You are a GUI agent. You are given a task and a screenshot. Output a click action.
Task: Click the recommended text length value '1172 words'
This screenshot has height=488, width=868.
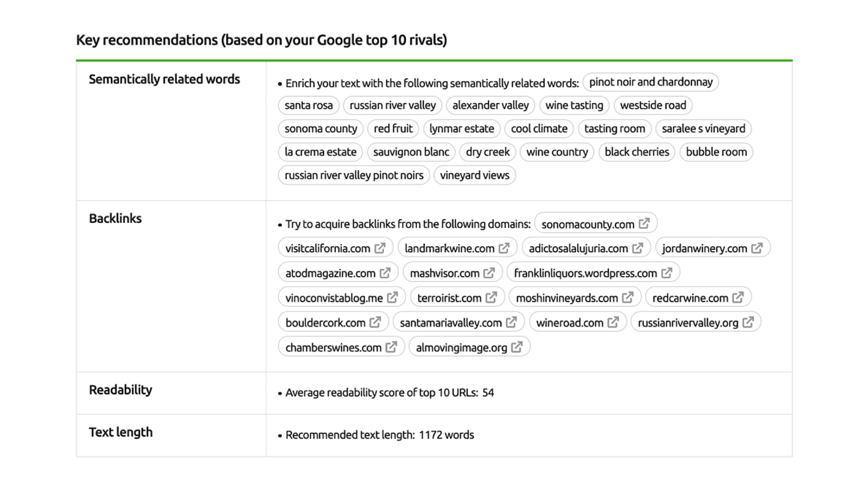446,434
